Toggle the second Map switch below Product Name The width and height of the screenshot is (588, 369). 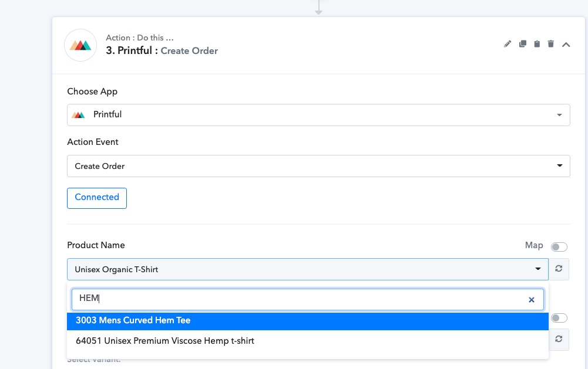tap(559, 318)
